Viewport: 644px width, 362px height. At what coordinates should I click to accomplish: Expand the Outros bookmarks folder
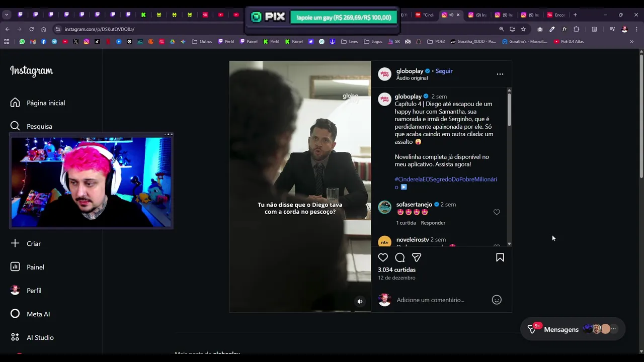(x=202, y=42)
